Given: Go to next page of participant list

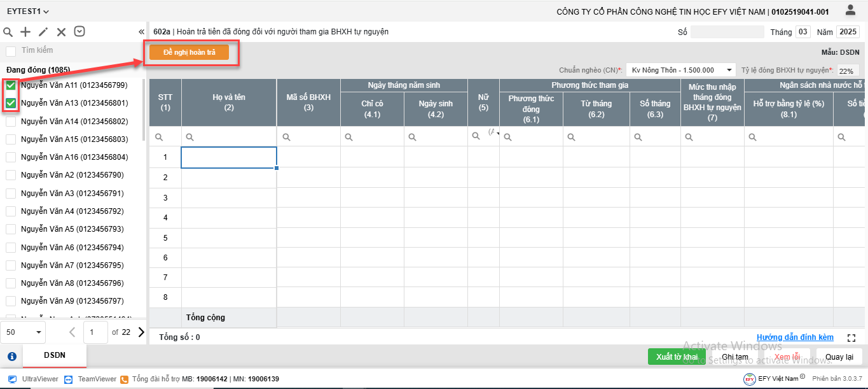Looking at the screenshot, I should pos(141,332).
